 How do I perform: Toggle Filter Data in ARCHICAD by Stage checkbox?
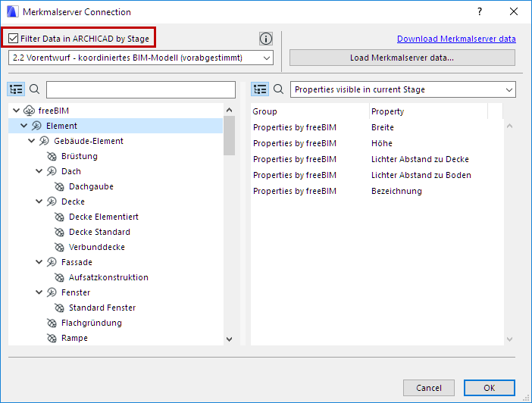(13, 39)
